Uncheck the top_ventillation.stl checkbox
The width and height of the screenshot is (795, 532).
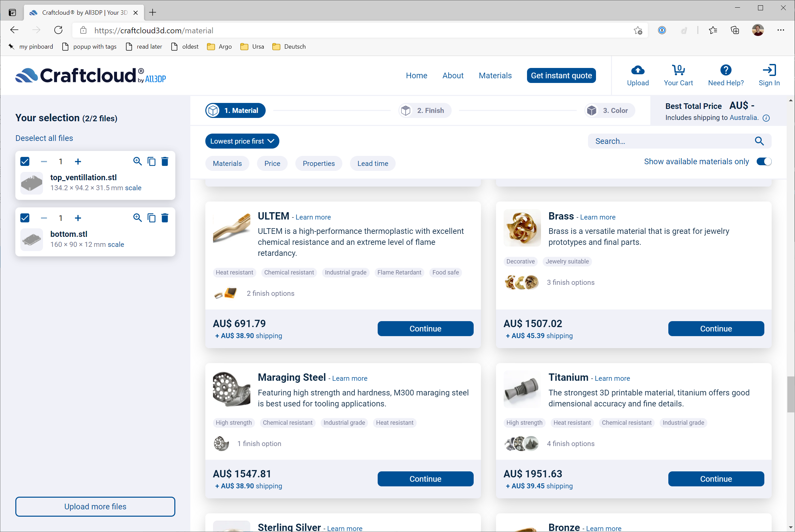25,162
